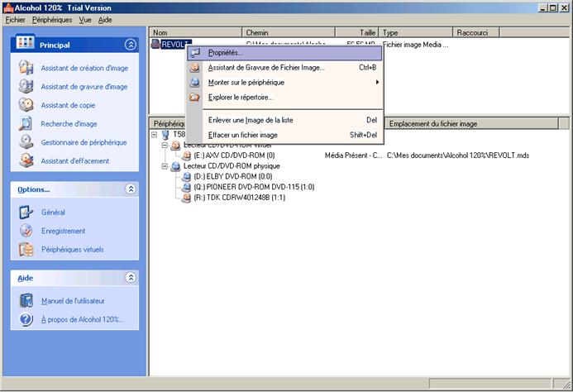The width and height of the screenshot is (573, 392).
Task: Click the Explorer le répertoire folder icon
Action: pos(195,98)
